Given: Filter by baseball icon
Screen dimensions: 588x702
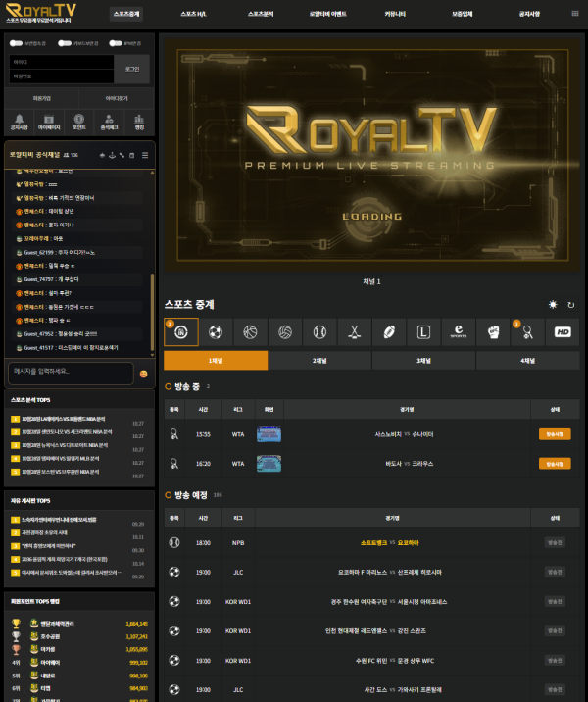Looking at the screenshot, I should 319,331.
